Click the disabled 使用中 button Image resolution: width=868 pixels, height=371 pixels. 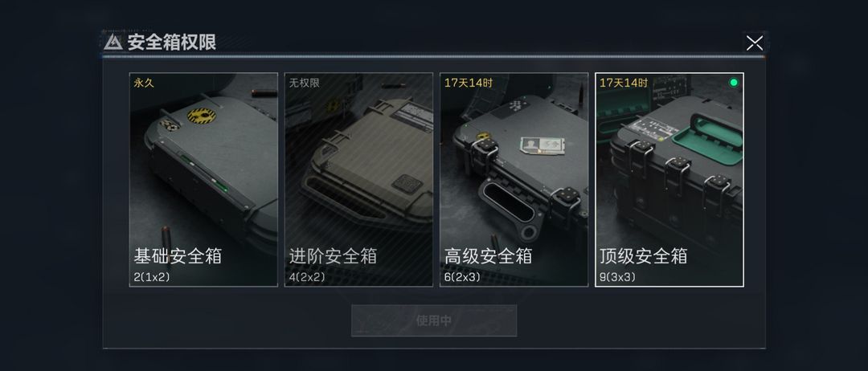[x=434, y=320]
